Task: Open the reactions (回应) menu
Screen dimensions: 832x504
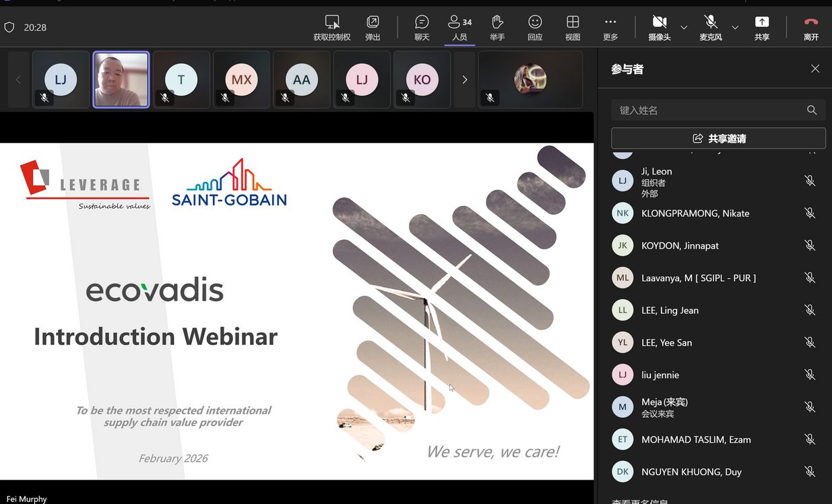Action: coord(535,28)
